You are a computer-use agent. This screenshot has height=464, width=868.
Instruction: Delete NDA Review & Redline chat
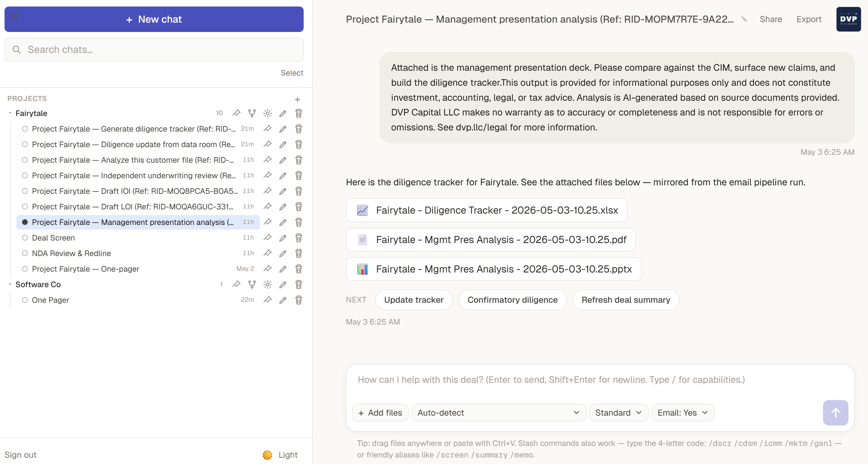[299, 253]
